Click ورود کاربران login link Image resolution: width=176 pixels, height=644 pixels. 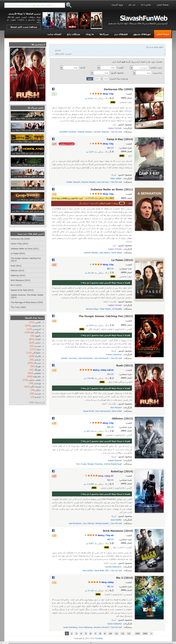117,5
